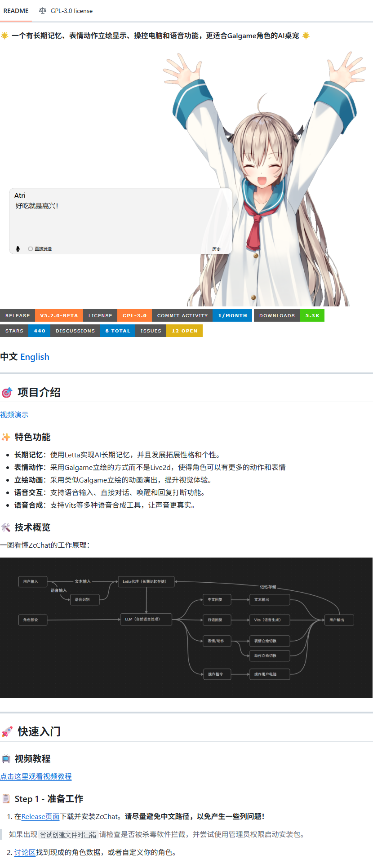Screen dimensions: 373x868
Task: Click the sparkles icon beside 特色功能
Action: pos(6,437)
